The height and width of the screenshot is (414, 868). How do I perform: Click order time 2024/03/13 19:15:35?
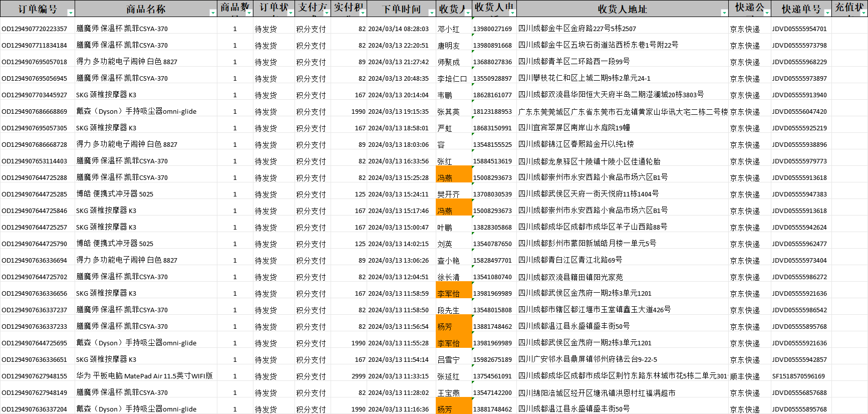click(x=398, y=112)
